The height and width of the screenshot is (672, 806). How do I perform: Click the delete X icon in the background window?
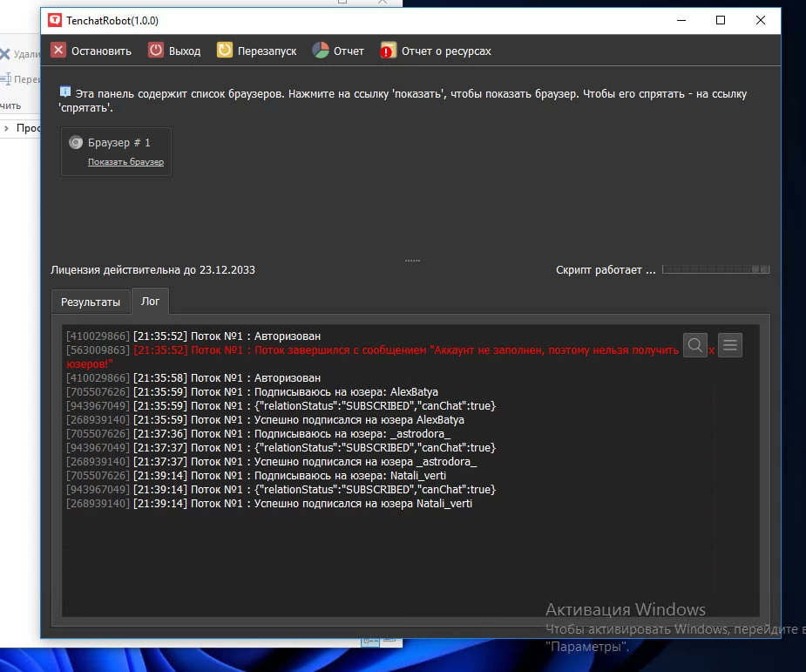point(4,54)
